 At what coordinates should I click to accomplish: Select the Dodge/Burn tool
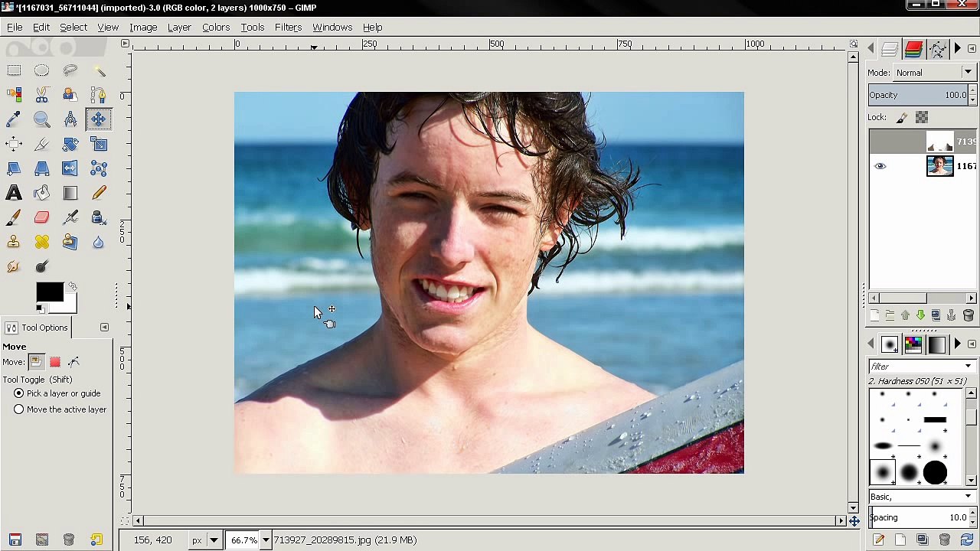click(42, 266)
